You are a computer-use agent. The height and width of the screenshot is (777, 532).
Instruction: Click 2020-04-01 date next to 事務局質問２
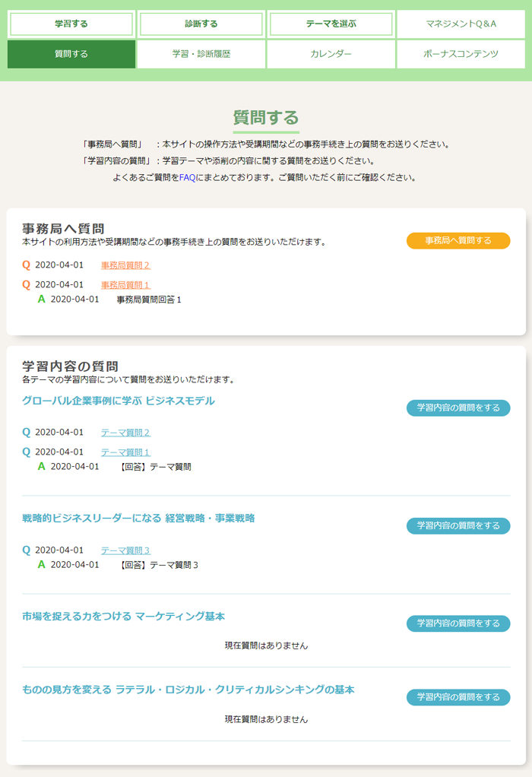pos(59,265)
